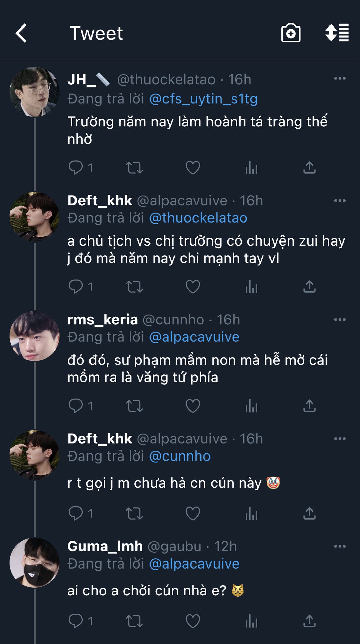Open the reply sort order icon

(337, 33)
